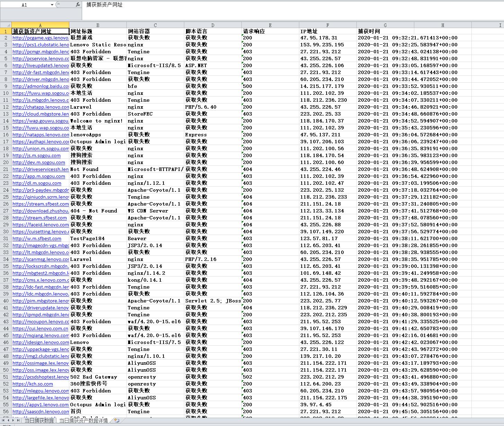
Task: Select row 40 header
Action: coord(6,301)
